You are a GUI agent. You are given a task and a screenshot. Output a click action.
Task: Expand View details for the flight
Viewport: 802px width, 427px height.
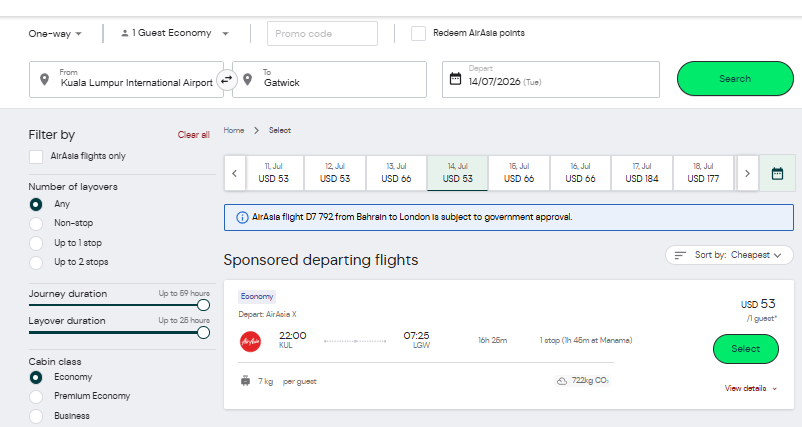(750, 389)
